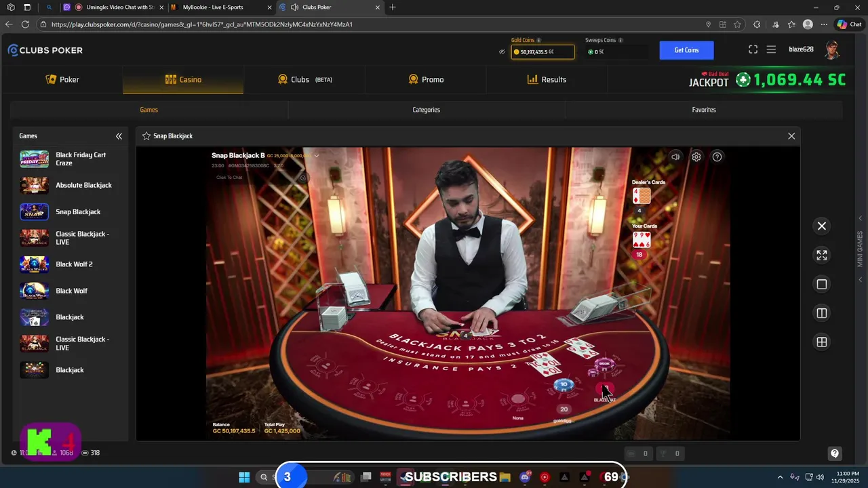Click the browser address bar URL
Image resolution: width=868 pixels, height=488 pixels.
click(x=201, y=24)
